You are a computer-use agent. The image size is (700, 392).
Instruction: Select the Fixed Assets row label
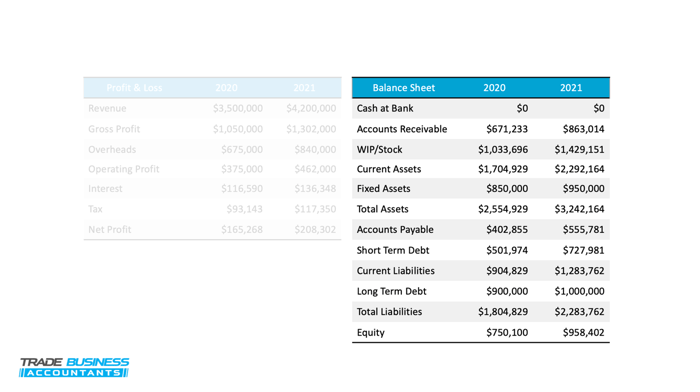(383, 189)
